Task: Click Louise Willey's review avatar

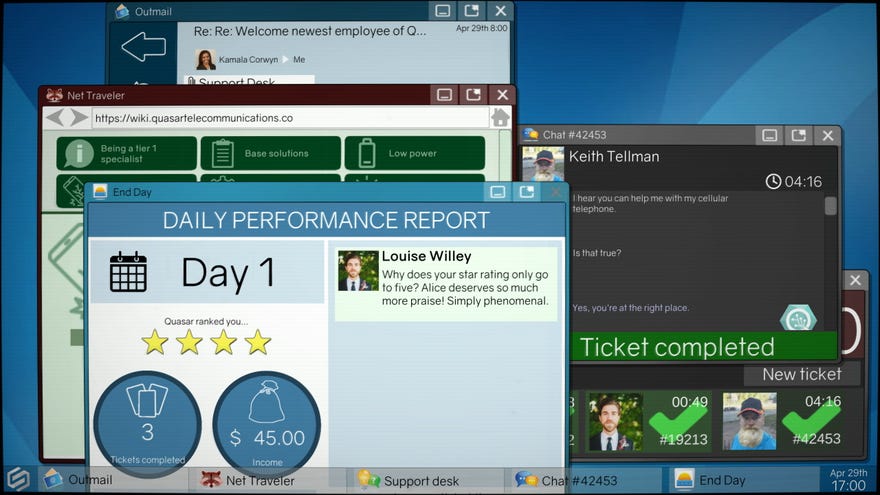Action: click(358, 271)
